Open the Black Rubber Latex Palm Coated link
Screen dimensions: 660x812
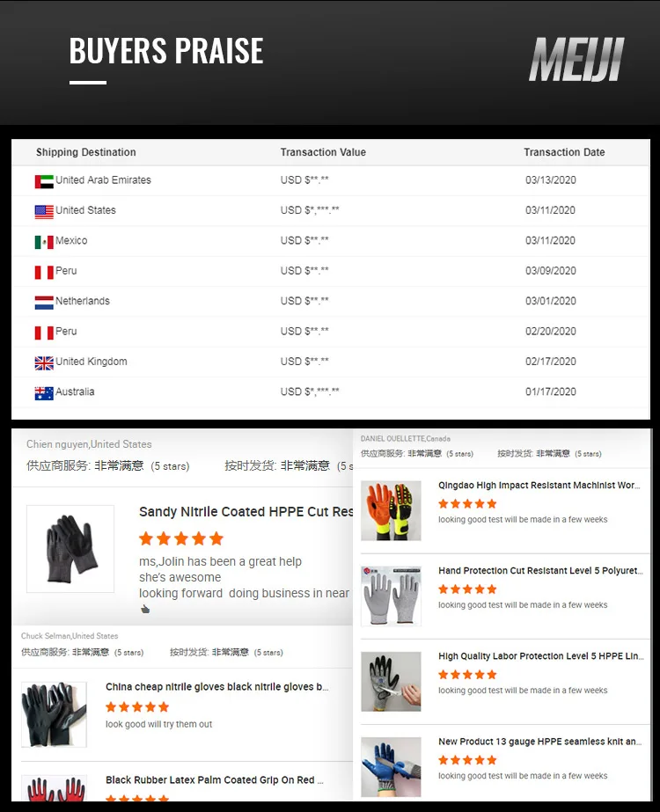pos(215,780)
